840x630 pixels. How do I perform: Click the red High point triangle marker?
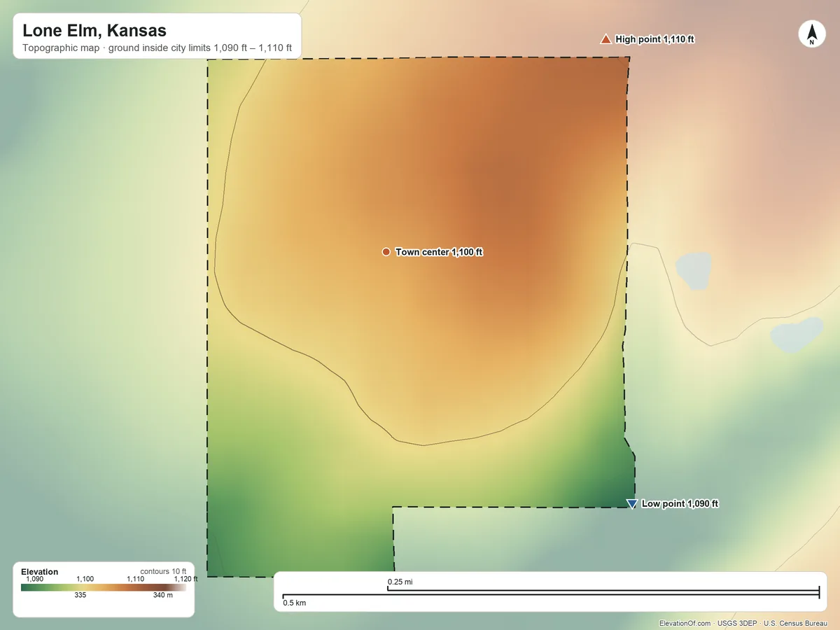(605, 39)
